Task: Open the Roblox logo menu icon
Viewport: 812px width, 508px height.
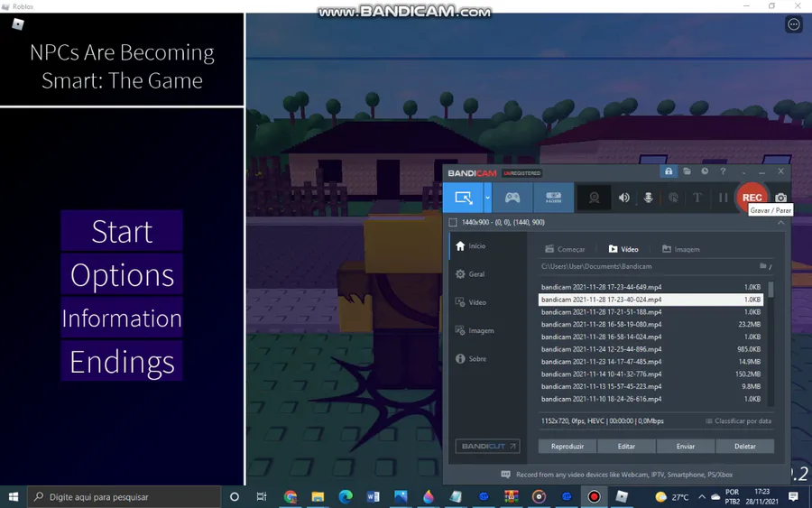Action: point(18,23)
